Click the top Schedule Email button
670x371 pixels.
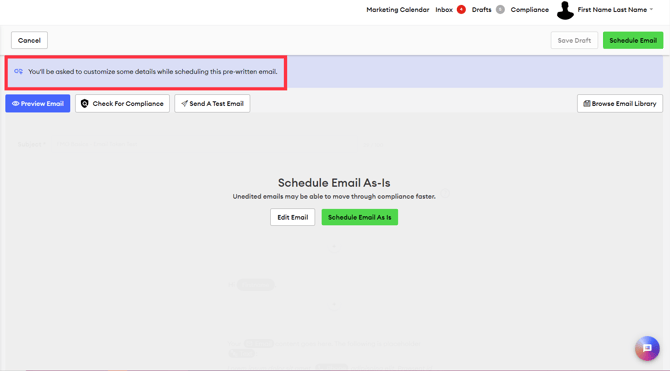(x=633, y=40)
